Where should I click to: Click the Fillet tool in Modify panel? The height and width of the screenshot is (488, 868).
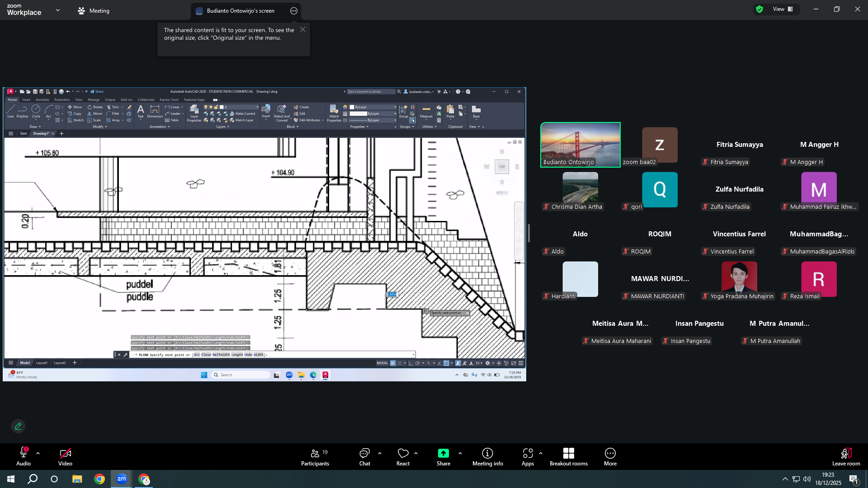(x=113, y=113)
